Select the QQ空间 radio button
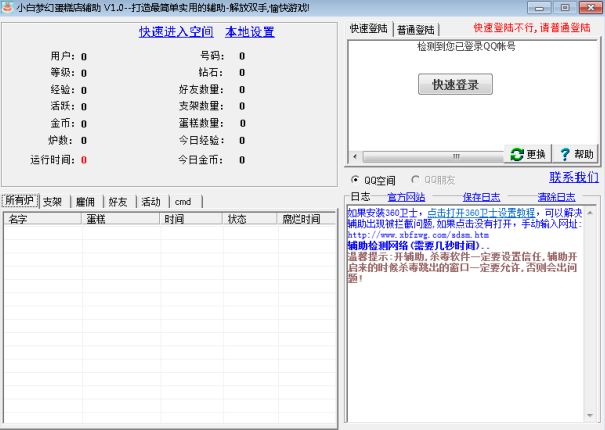This screenshot has width=605, height=430. [355, 180]
